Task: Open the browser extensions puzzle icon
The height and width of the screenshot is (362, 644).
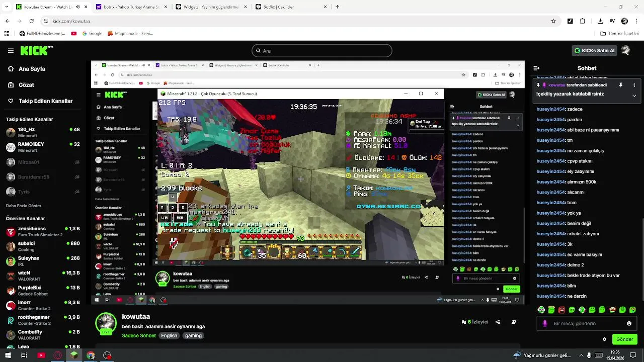Action: [x=583, y=21]
